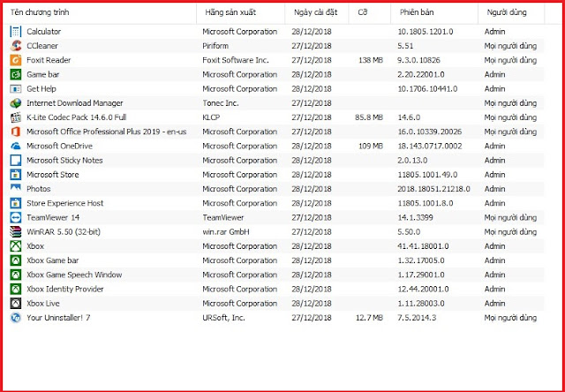
Task: Select the Foxit Reader row name
Action: pyautogui.click(x=49, y=60)
